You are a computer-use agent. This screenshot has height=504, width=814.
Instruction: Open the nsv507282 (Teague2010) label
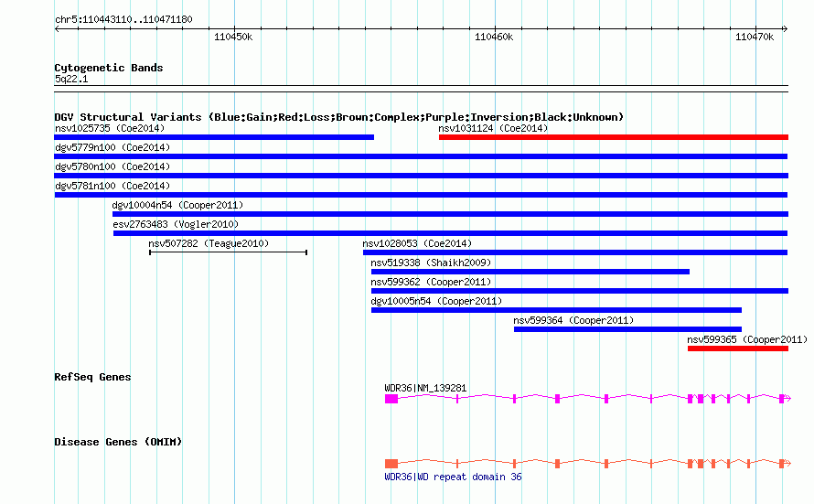click(x=209, y=243)
